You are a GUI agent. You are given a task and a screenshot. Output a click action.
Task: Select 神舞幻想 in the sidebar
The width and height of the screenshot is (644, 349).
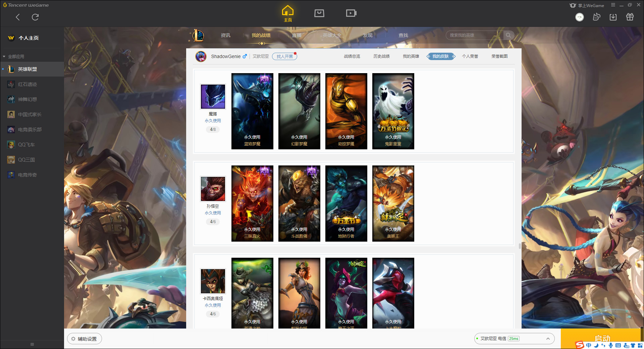(x=32, y=99)
